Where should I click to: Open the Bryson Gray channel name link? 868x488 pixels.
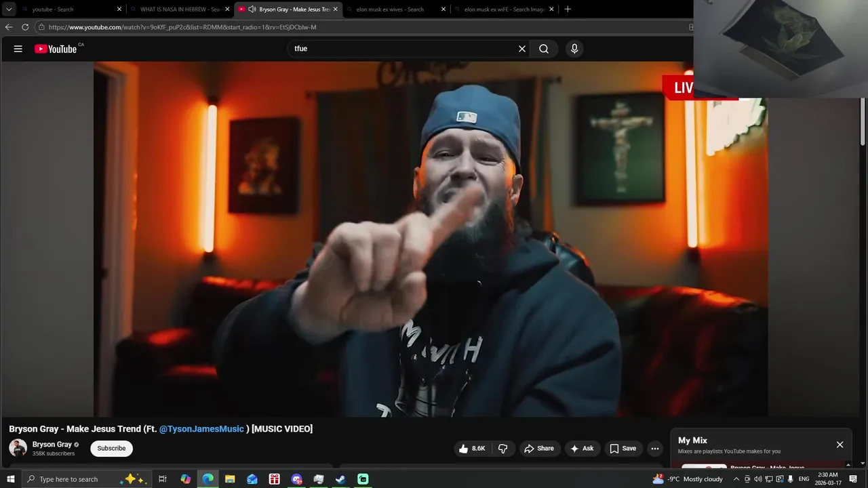click(x=52, y=445)
